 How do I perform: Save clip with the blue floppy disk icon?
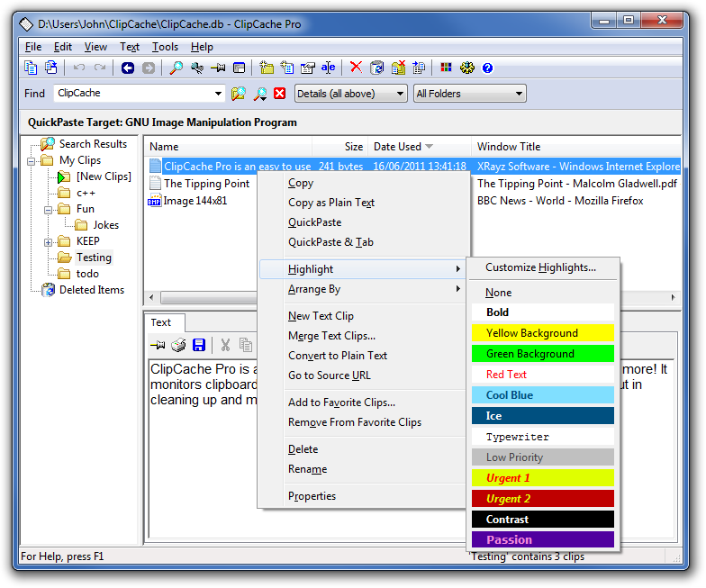[199, 345]
